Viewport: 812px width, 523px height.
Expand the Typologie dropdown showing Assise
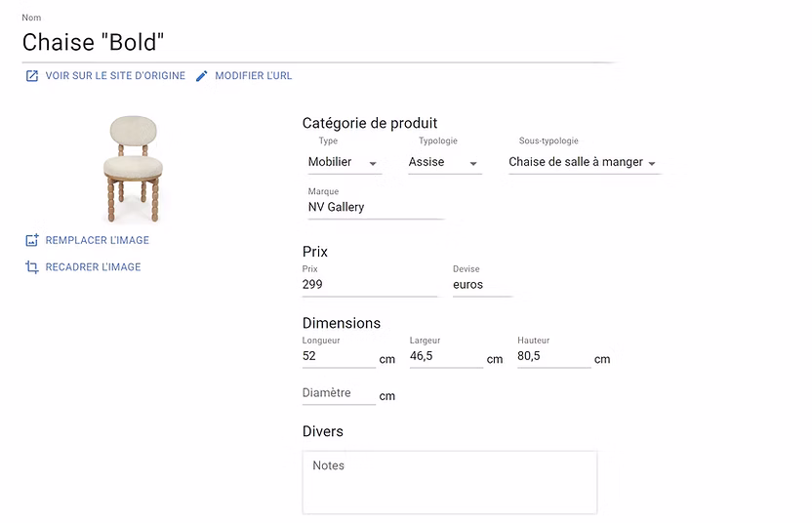click(444, 163)
